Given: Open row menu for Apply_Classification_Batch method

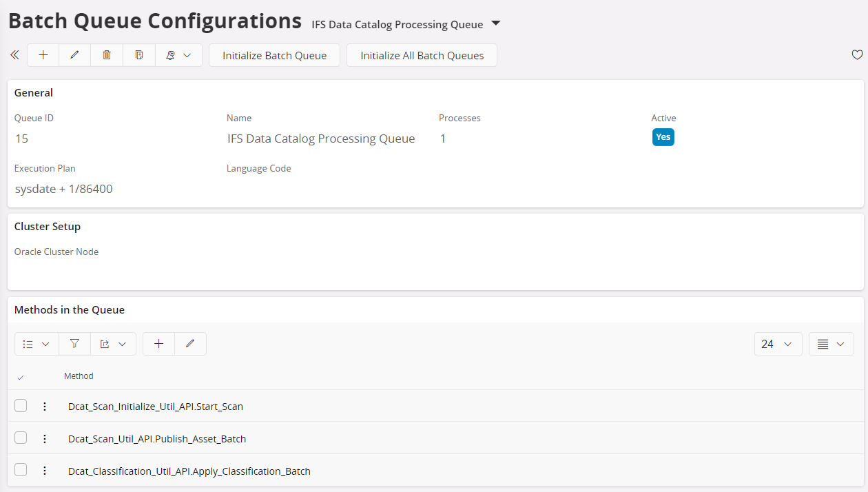Looking at the screenshot, I should click(45, 471).
